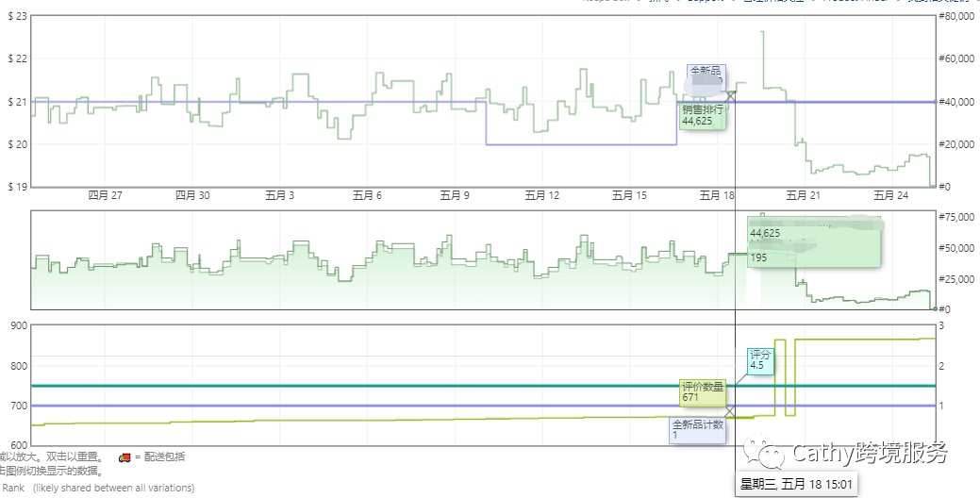This screenshot has width=980, height=498.
Task: Select the 评分 4.5 rating tooltip
Action: 760,359
